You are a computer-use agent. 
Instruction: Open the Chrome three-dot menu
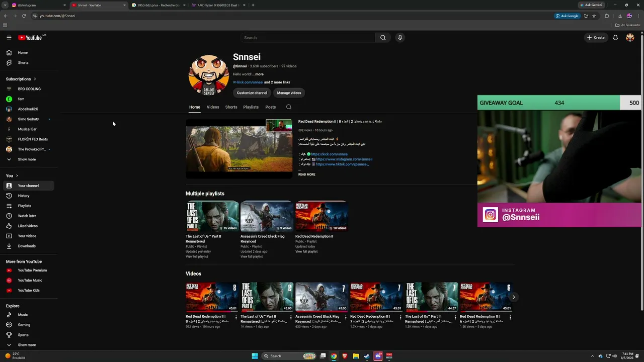click(x=638, y=16)
